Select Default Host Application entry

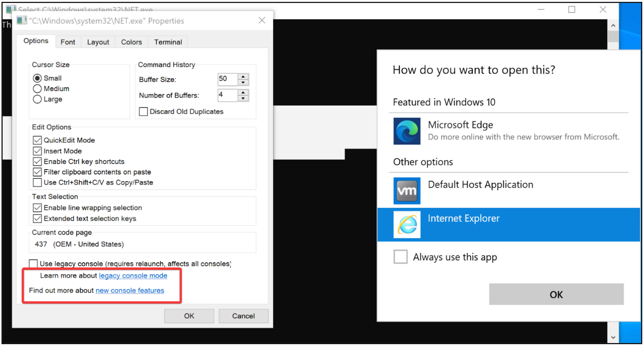click(x=509, y=191)
